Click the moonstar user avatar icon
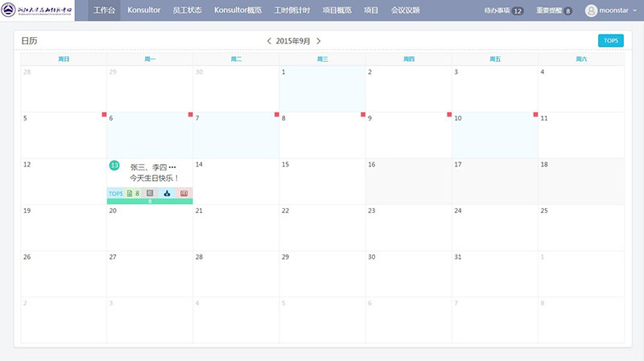 [592, 11]
